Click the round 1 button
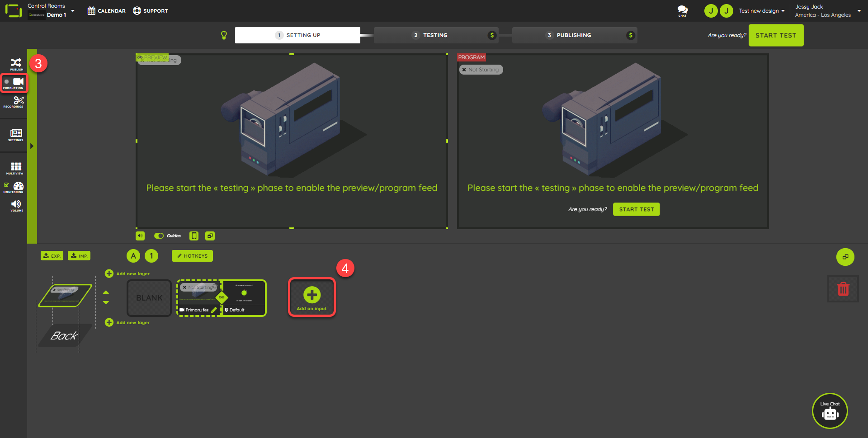This screenshot has height=438, width=868. [151, 256]
